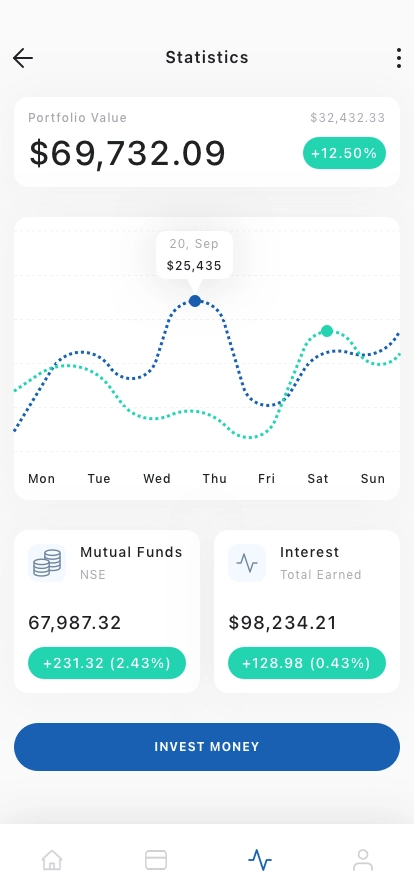The height and width of the screenshot is (896, 414).
Task: Select the blue data point on the chart
Action: [195, 301]
